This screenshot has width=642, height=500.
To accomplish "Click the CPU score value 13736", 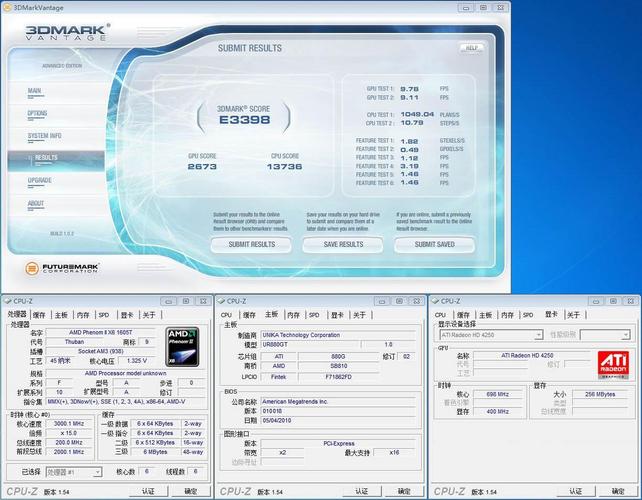I will [x=285, y=167].
